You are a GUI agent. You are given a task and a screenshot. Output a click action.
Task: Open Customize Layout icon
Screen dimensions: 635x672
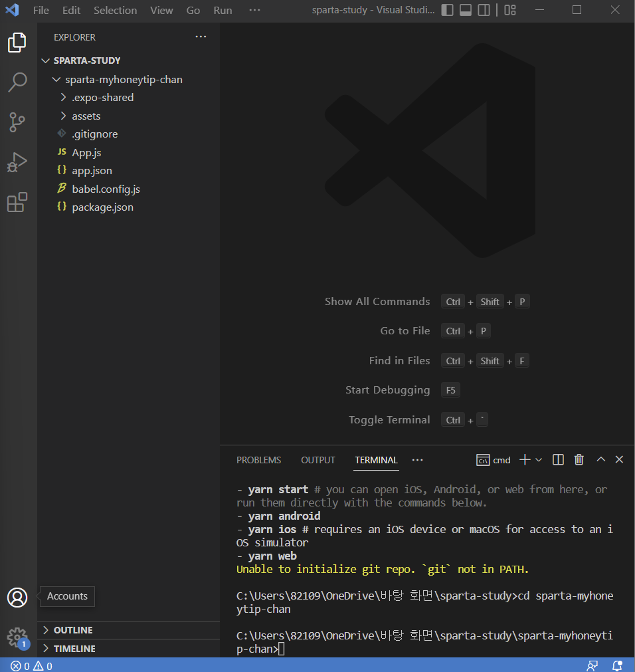[510, 10]
